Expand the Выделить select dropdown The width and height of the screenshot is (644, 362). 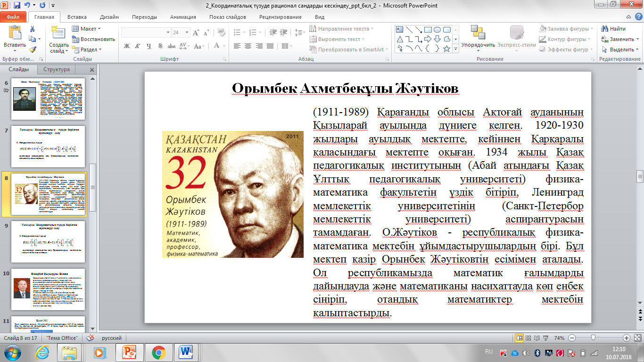621,49
